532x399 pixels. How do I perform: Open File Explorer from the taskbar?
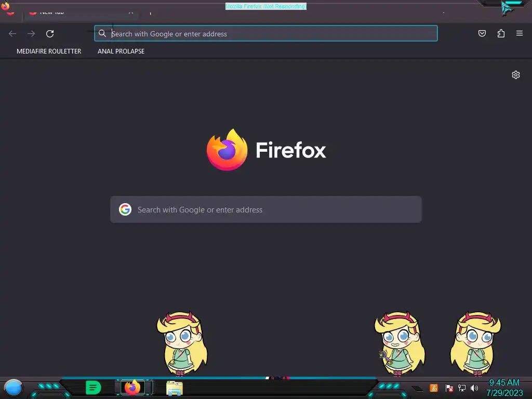[175, 388]
